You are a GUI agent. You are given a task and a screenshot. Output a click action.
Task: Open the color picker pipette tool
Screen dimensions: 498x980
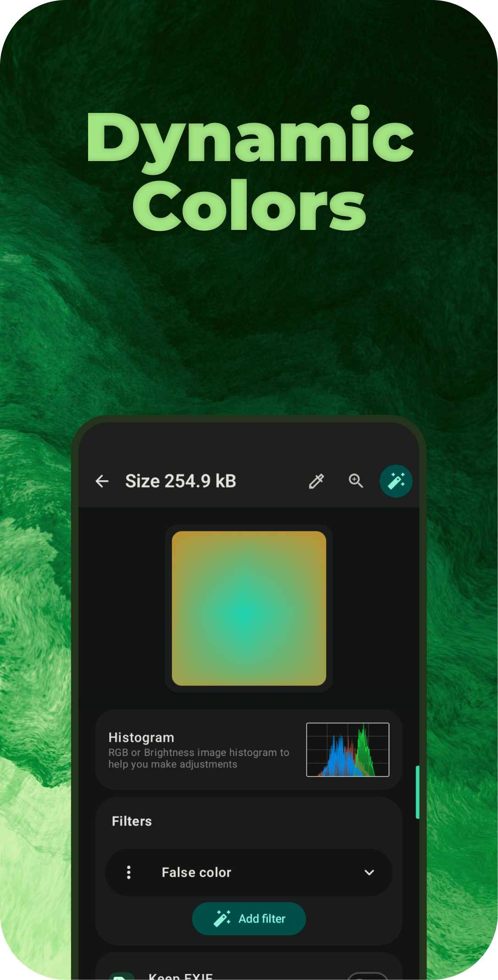pyautogui.click(x=316, y=481)
